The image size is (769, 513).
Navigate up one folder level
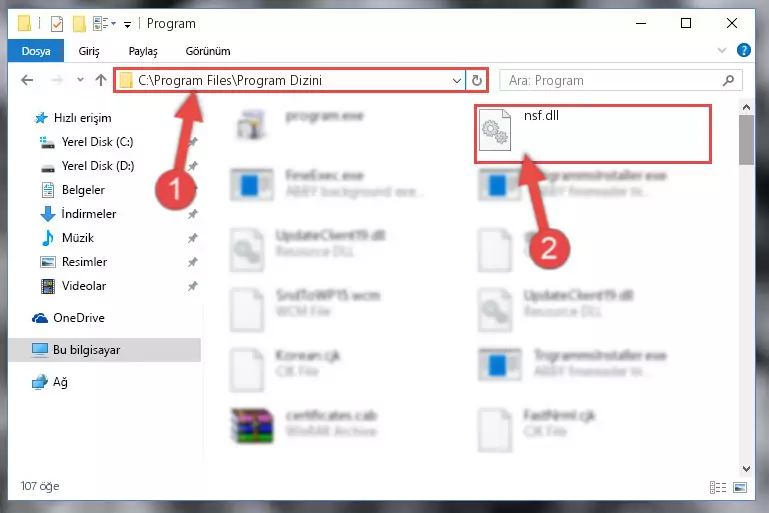[101, 80]
